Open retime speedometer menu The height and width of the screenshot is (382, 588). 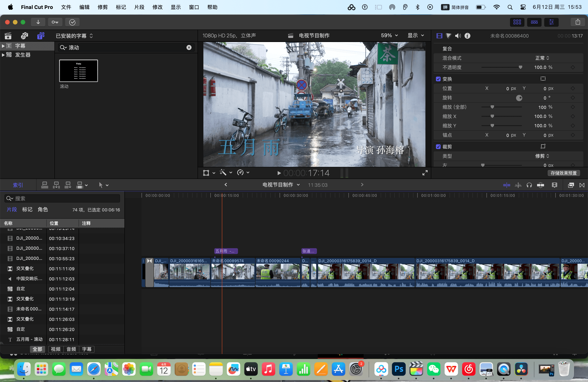point(243,173)
